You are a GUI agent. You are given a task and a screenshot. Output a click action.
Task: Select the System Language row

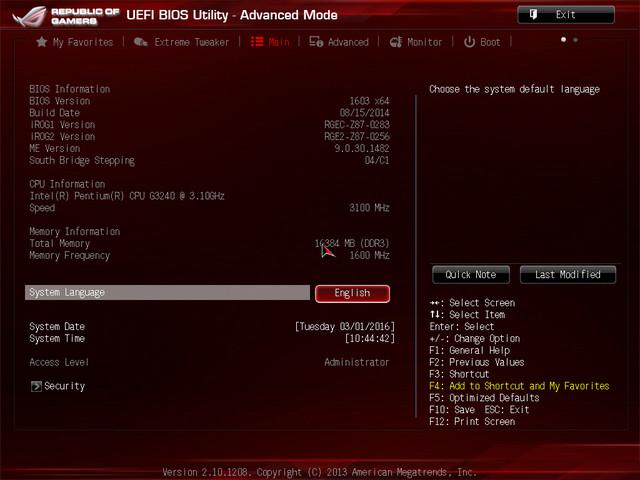click(167, 293)
